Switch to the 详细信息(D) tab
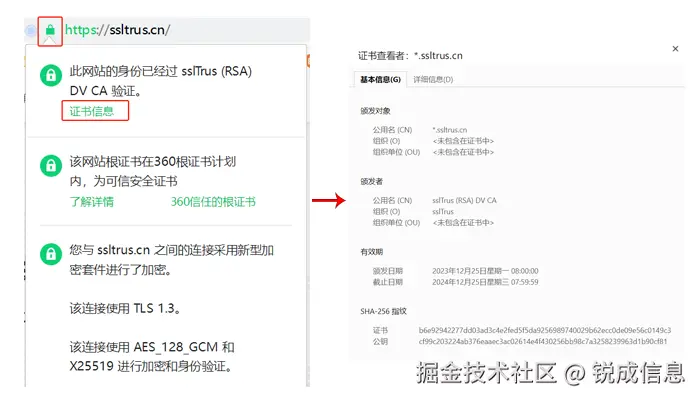This screenshot has height=400, width=700. pyautogui.click(x=433, y=79)
